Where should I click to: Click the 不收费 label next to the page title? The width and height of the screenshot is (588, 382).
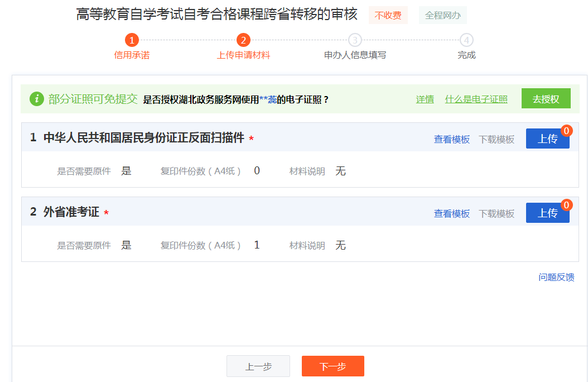388,16
